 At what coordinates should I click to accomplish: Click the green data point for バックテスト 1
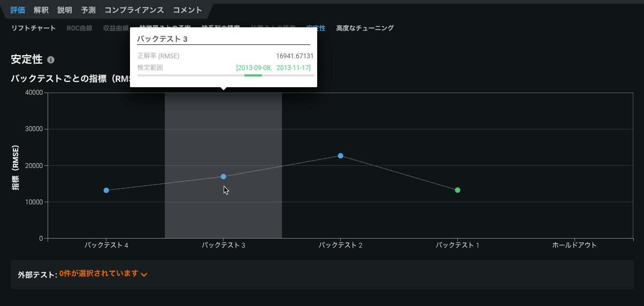point(458,190)
